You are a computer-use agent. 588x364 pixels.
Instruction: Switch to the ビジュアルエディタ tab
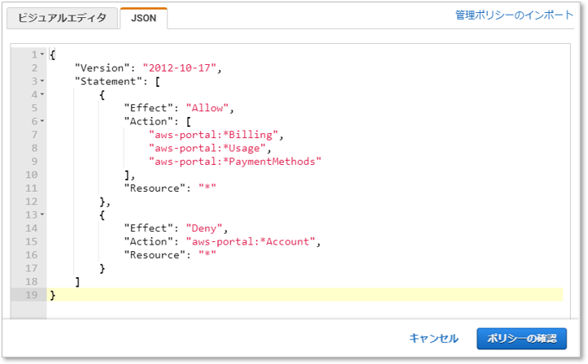tap(62, 18)
